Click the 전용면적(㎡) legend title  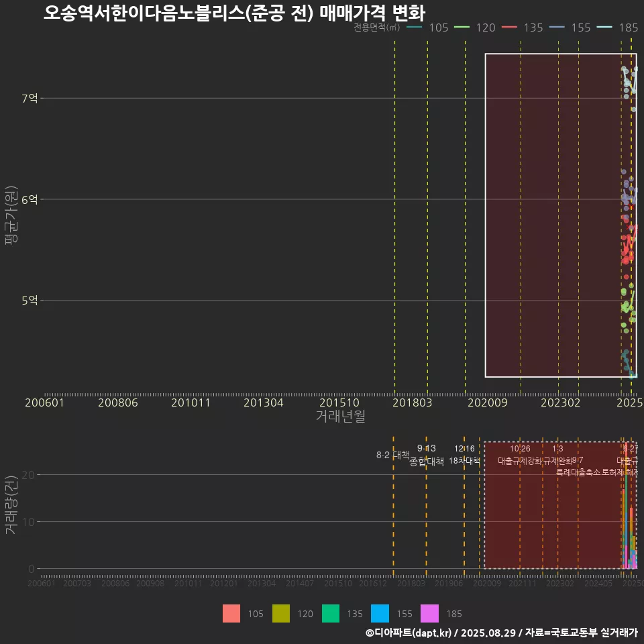(376, 28)
